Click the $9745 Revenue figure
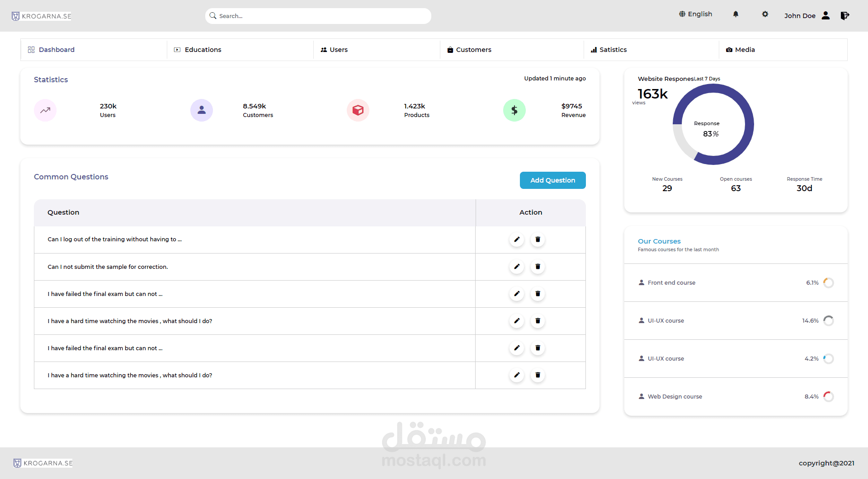This screenshot has height=479, width=868. click(572, 106)
